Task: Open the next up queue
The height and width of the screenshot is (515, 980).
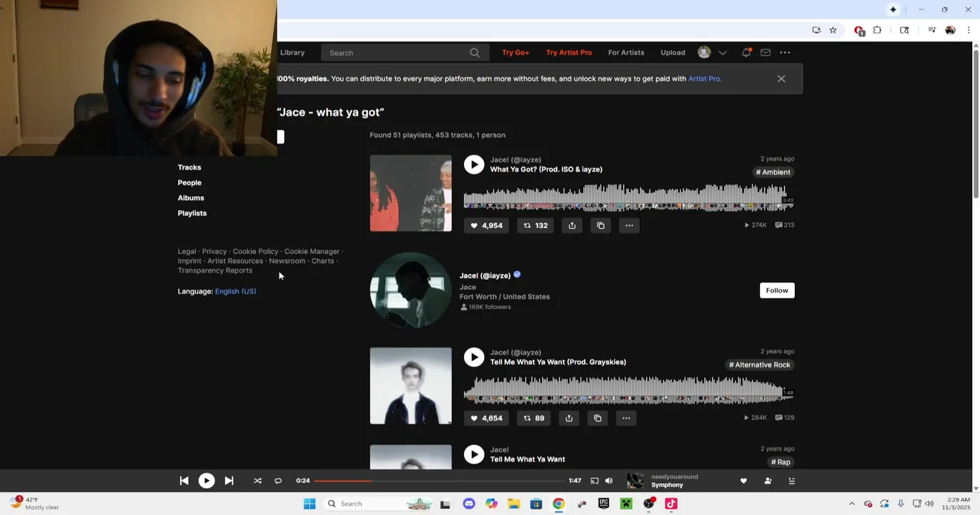Action: pyautogui.click(x=791, y=481)
